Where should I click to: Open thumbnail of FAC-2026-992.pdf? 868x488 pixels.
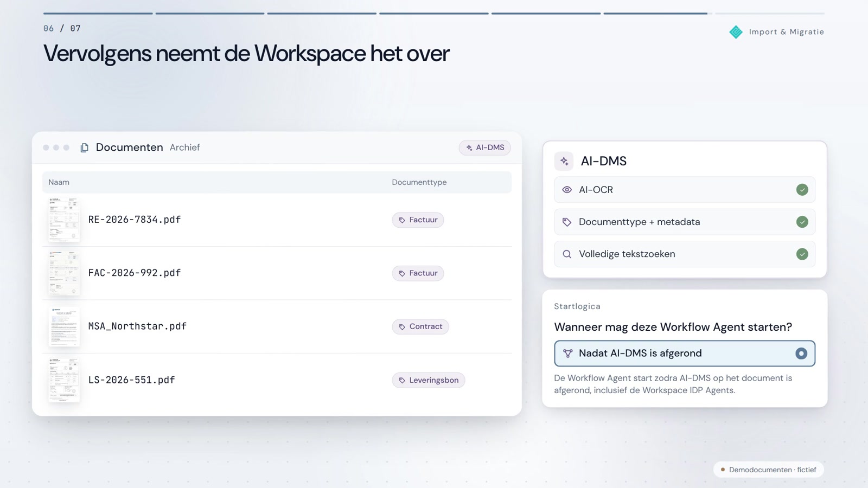click(64, 273)
